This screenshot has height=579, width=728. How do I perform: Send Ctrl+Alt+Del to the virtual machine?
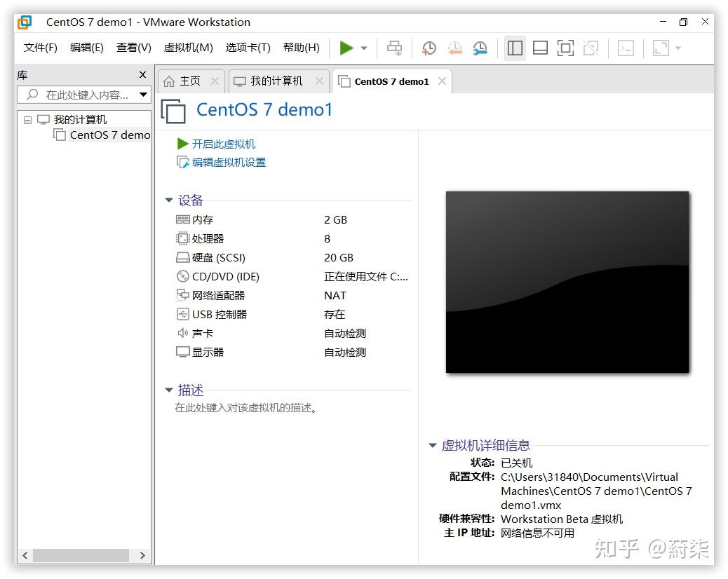tap(394, 48)
